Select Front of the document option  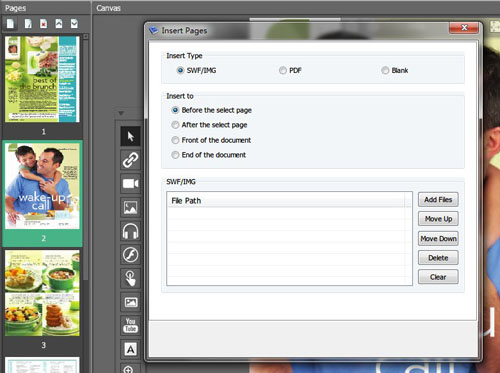point(175,140)
